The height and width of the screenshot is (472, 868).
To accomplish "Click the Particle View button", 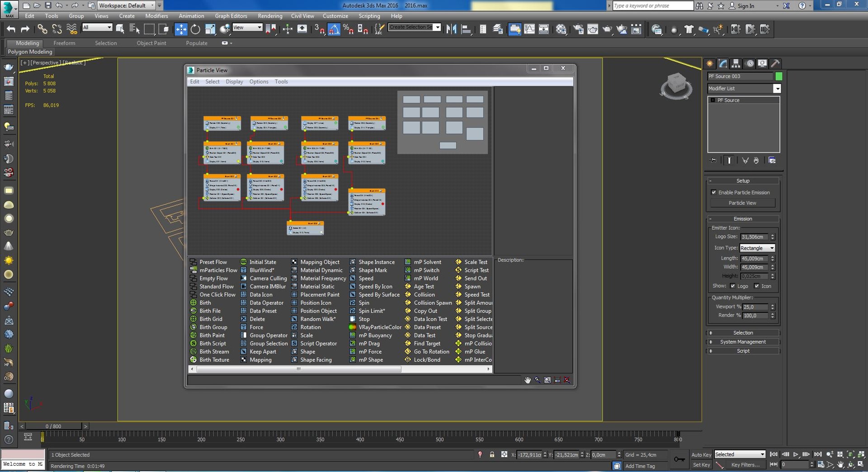I will tap(742, 203).
